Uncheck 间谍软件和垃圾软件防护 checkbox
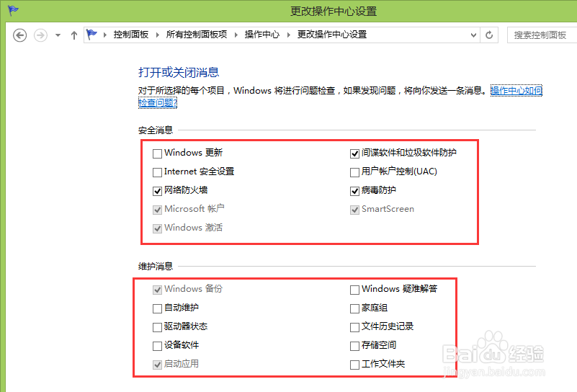The width and height of the screenshot is (577, 392). click(x=354, y=153)
